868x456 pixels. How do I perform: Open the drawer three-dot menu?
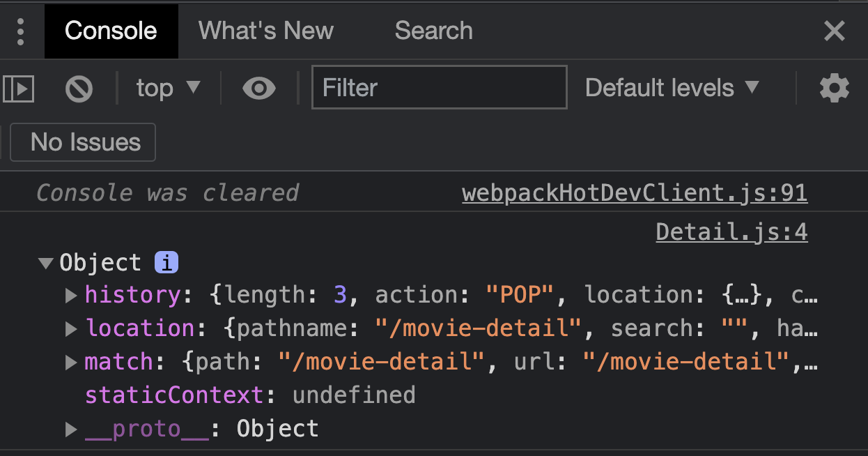click(20, 31)
